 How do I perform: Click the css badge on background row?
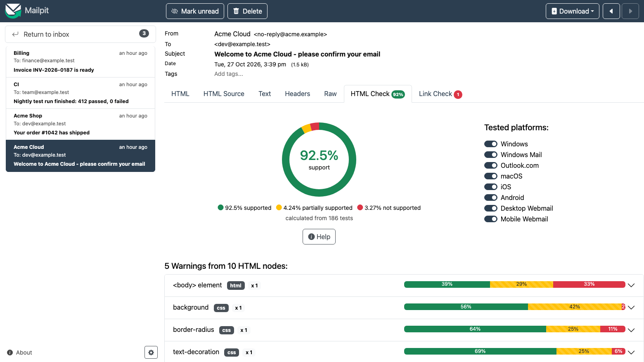coord(221,308)
